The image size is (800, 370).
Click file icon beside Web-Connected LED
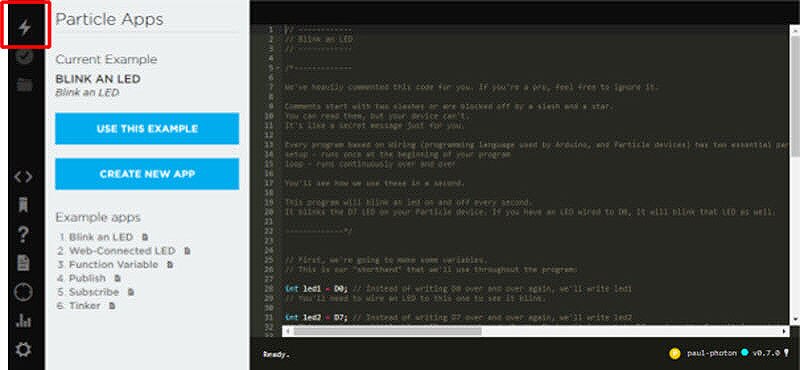coord(187,251)
